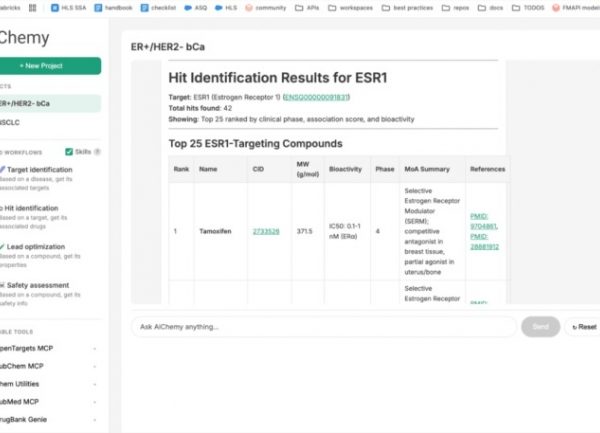The image size is (600, 433).
Task: Click the Rank column header
Action: click(181, 169)
